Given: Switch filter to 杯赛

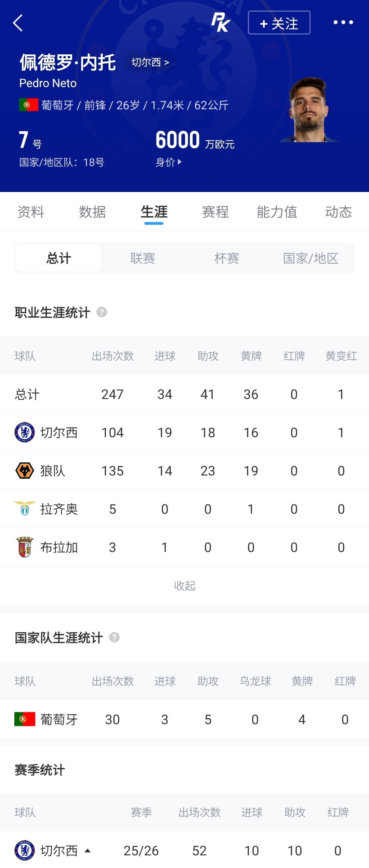Looking at the screenshot, I should [226, 258].
